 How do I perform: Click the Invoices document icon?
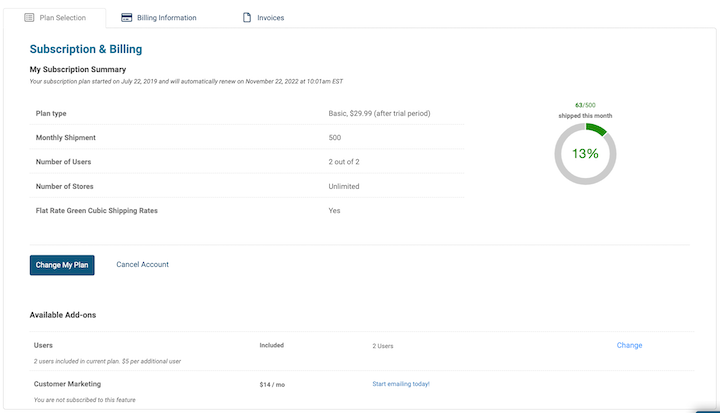(247, 17)
